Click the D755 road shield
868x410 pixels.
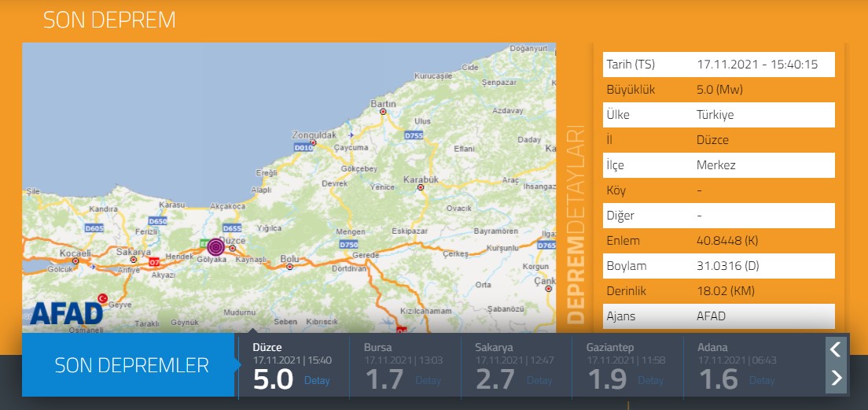point(414,135)
